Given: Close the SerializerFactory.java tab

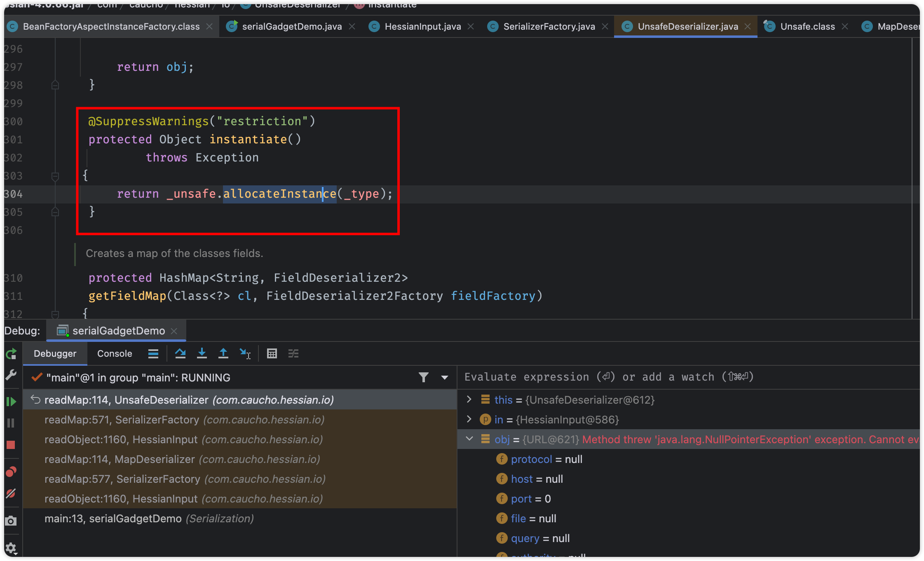Looking at the screenshot, I should pos(605,26).
